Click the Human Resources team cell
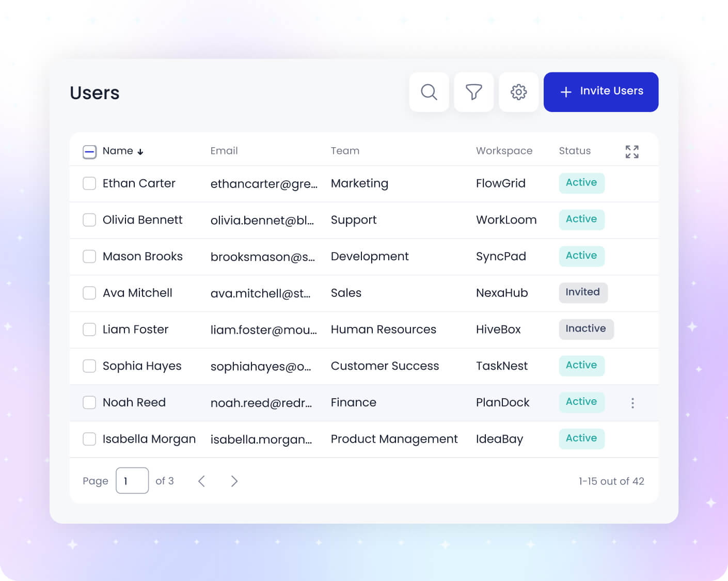 click(384, 329)
